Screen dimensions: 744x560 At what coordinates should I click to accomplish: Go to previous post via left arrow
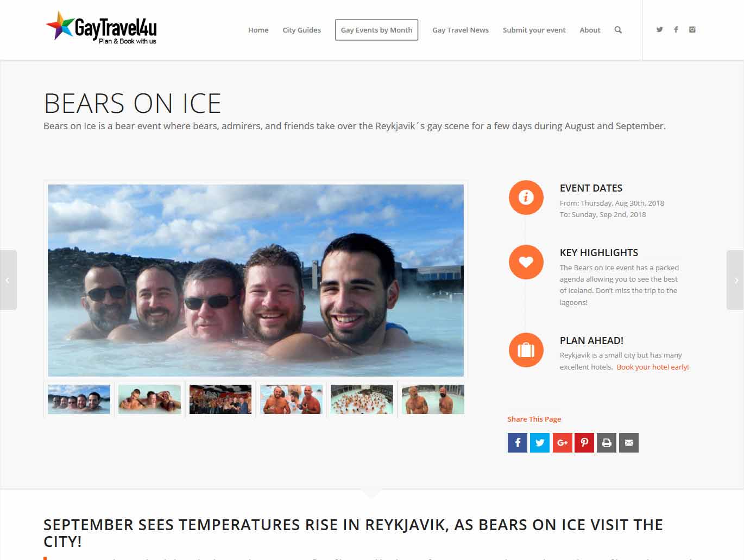tap(8, 280)
